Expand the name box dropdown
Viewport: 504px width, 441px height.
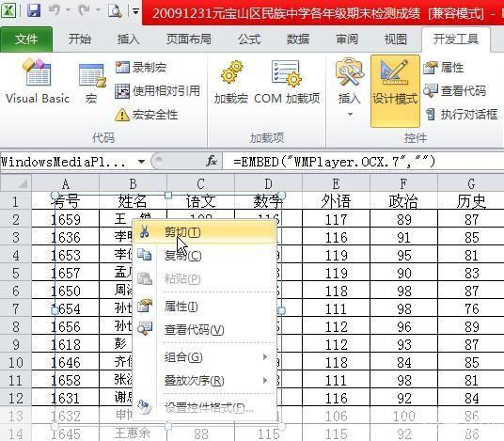click(x=141, y=162)
